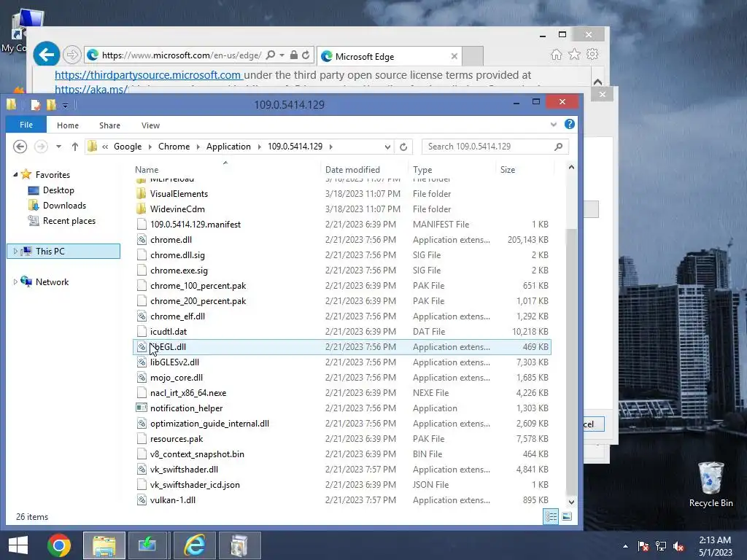Click the New folder quick access icon
The image size is (747, 560).
(x=51, y=105)
